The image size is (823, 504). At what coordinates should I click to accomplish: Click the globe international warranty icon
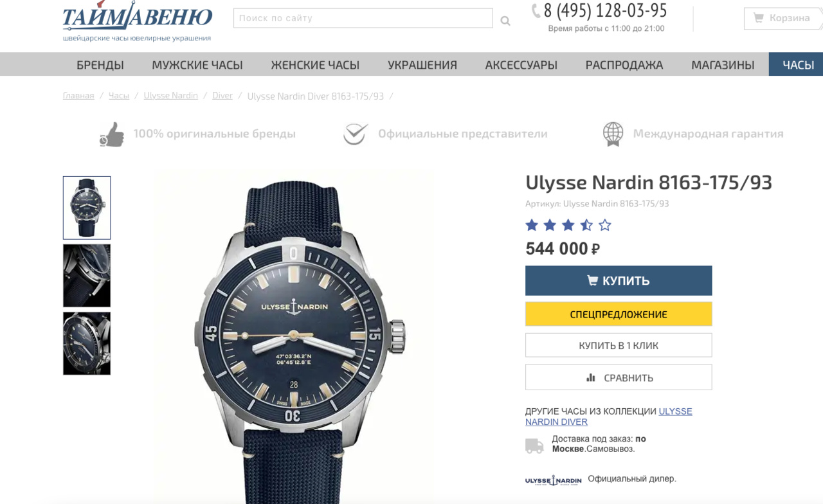(x=613, y=134)
